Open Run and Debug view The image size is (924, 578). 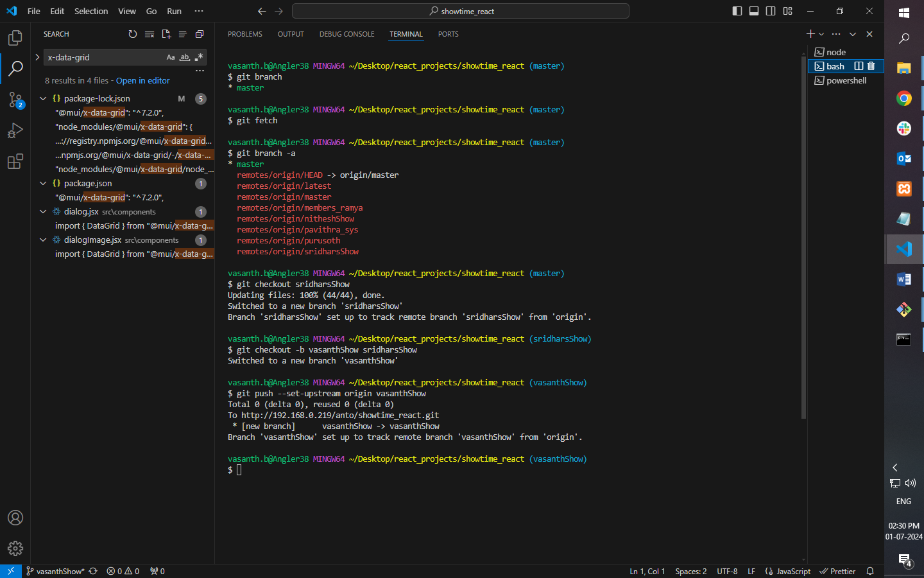click(15, 130)
